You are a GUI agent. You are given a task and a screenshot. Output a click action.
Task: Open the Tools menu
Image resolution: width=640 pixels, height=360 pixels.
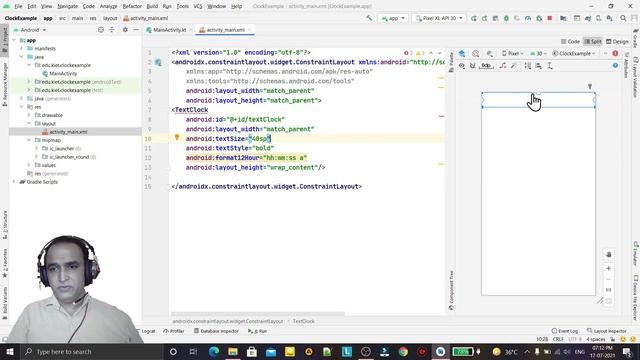[x=182, y=6]
